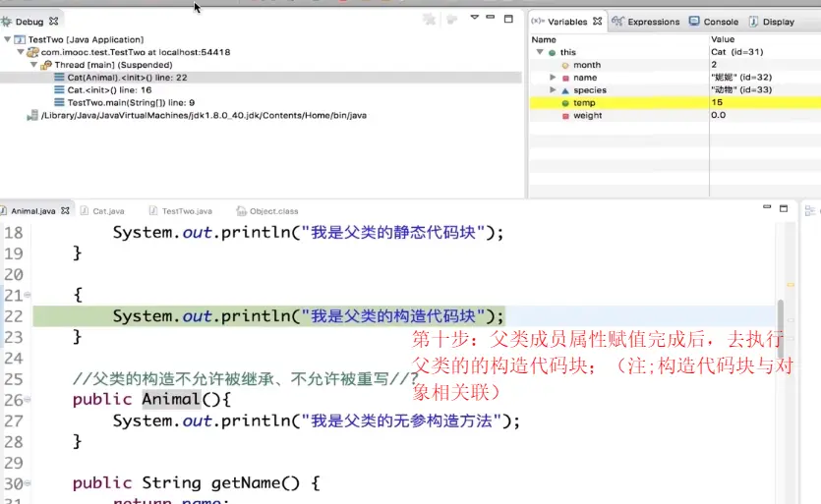Click the temp value '15'

click(716, 102)
